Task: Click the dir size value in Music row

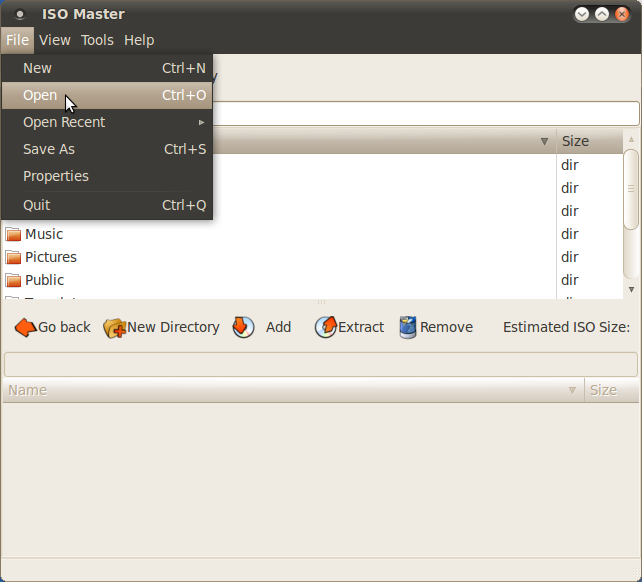Action: pyautogui.click(x=570, y=234)
